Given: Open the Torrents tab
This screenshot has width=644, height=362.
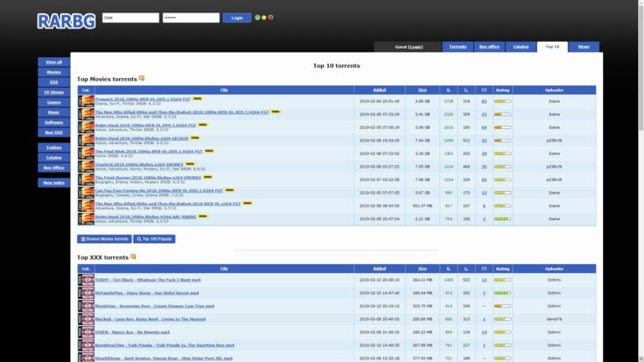Looking at the screenshot, I should point(458,47).
